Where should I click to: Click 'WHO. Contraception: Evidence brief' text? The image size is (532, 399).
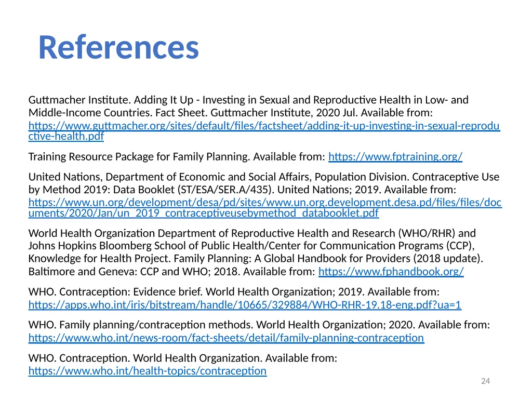115,292
